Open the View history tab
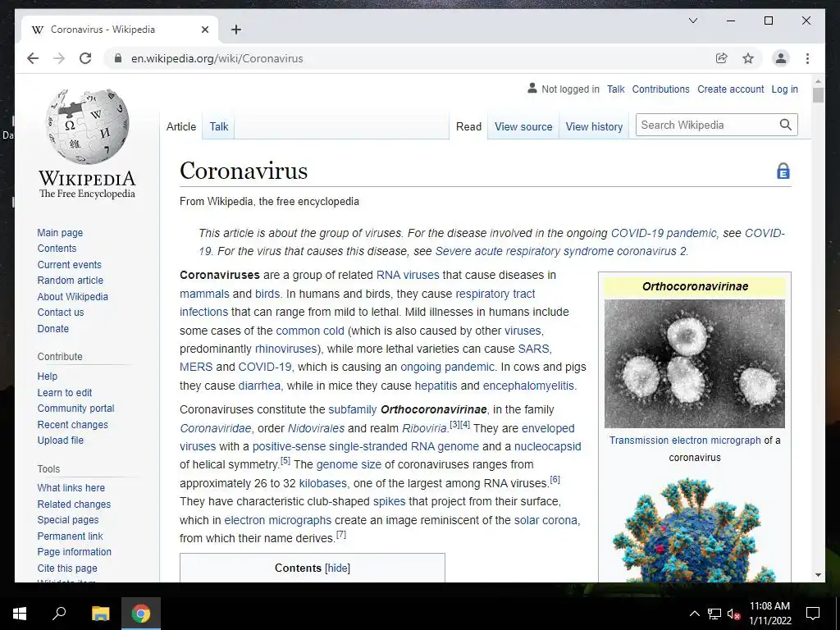 594,126
